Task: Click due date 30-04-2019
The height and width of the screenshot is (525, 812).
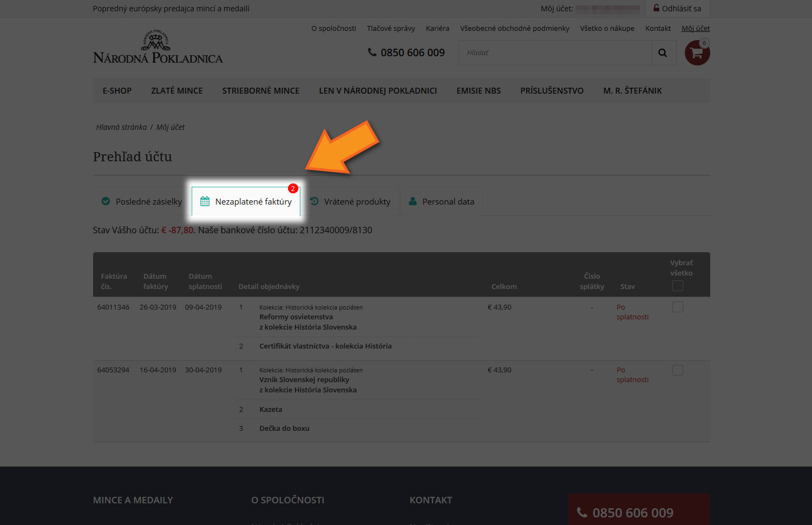Action: (x=204, y=370)
